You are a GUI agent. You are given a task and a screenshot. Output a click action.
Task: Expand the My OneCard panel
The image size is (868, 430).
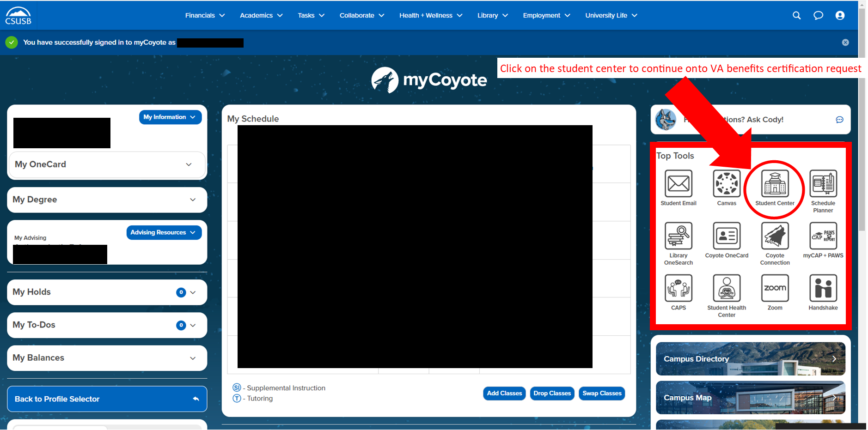point(106,164)
